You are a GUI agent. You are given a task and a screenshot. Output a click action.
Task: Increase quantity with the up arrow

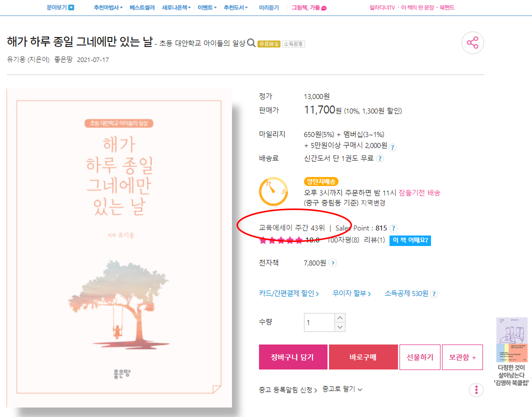click(340, 318)
